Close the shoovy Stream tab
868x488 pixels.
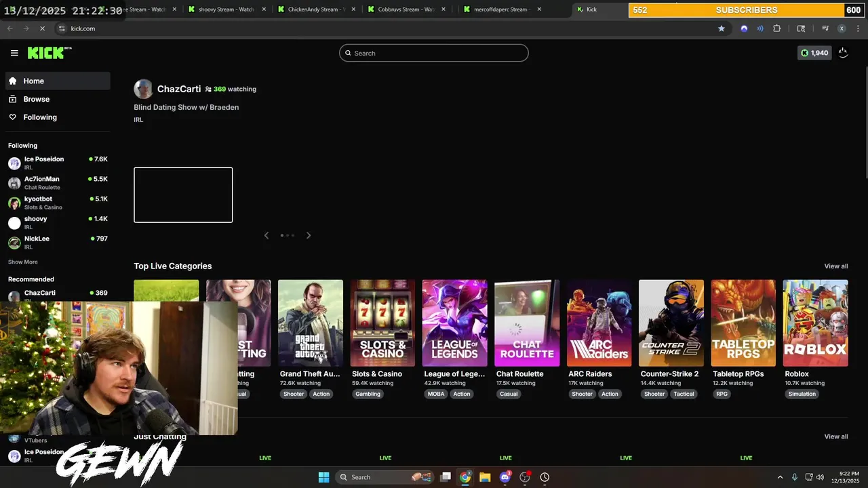point(264,9)
